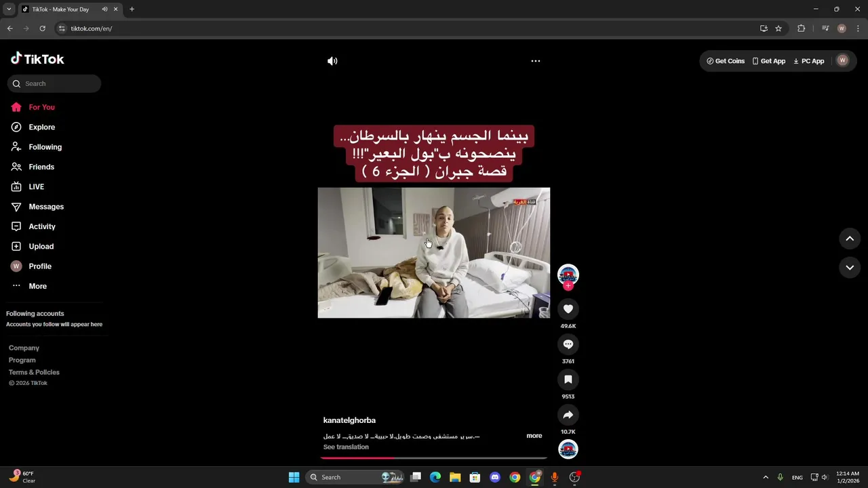This screenshot has height=488, width=868.
Task: Open File Explorer from the taskbar
Action: click(x=455, y=477)
